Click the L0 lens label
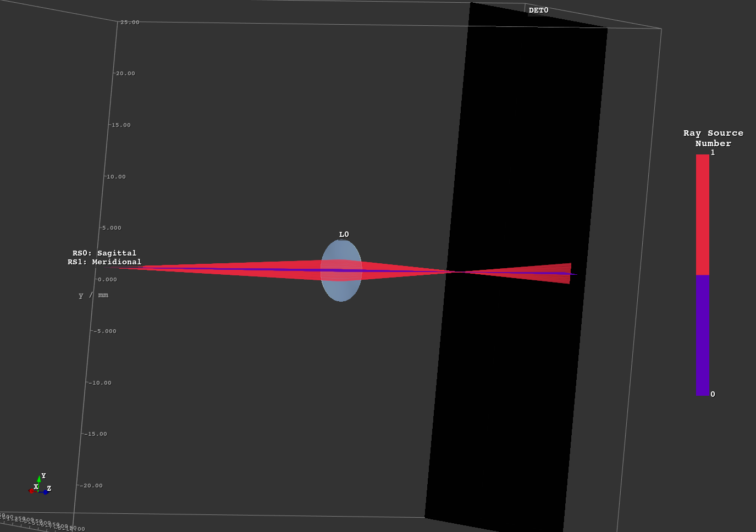Image resolution: width=756 pixels, height=532 pixels. [344, 235]
